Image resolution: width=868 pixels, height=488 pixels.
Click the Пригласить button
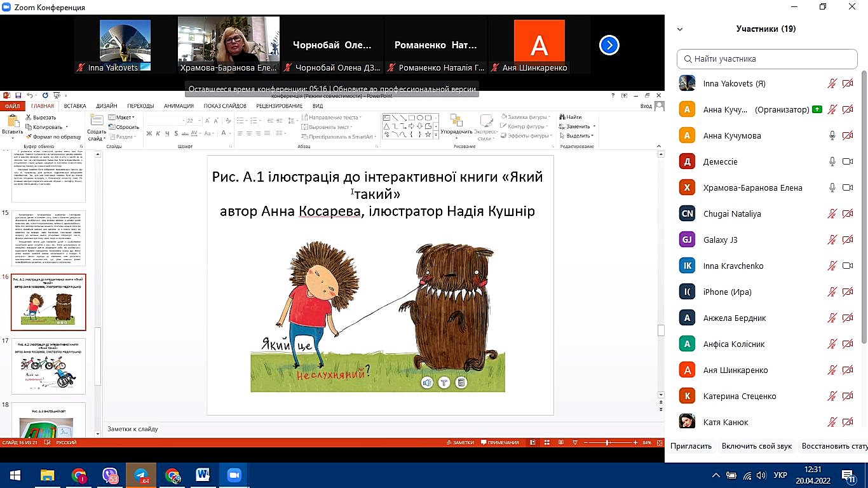point(691,446)
